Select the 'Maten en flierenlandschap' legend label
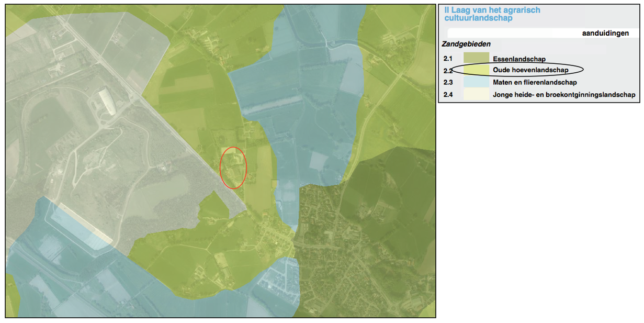This screenshot has width=644, height=323. (535, 83)
